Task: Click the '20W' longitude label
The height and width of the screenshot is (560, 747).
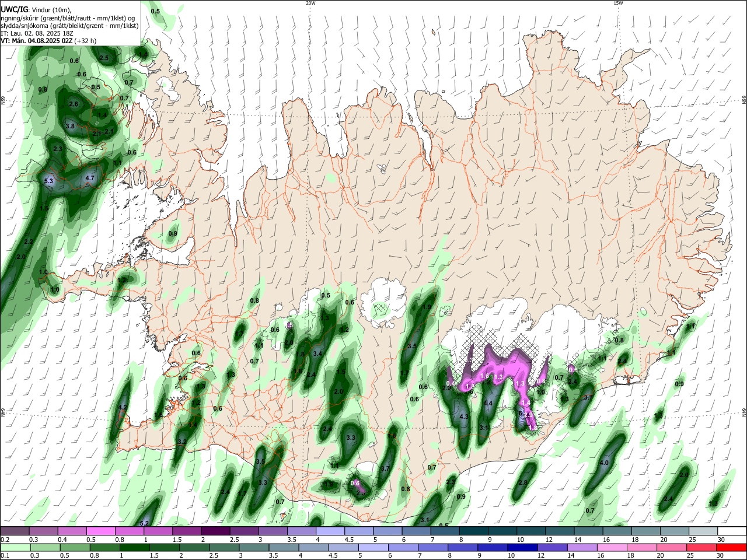Action: 310,3
